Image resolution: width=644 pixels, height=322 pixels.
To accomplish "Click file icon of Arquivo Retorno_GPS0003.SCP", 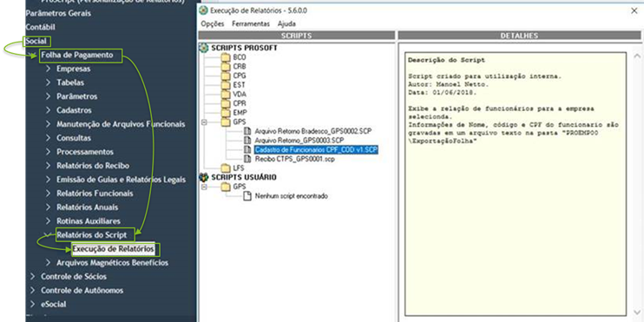I will [x=247, y=141].
